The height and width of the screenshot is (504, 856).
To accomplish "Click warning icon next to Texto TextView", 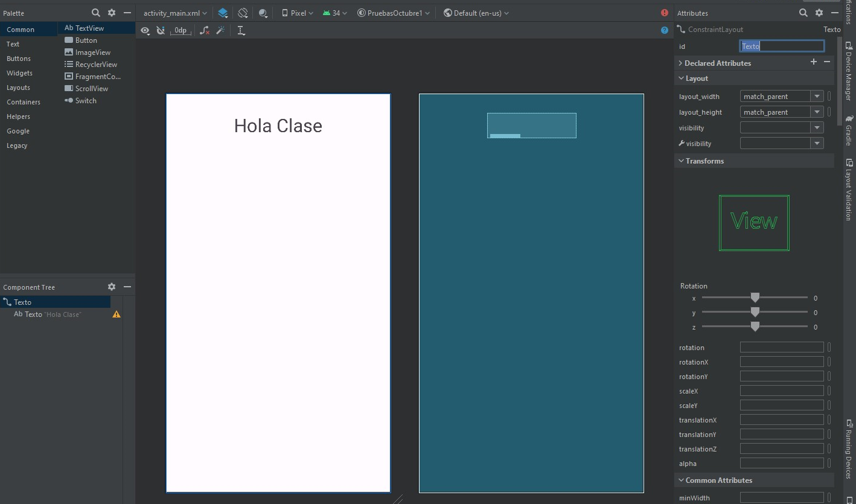I will (x=117, y=314).
